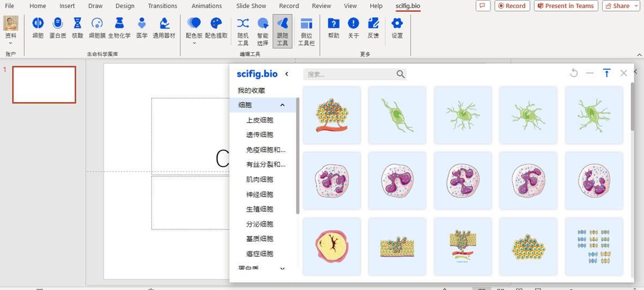
Task: Insert the orange cell cluster without vessel image
Action: point(529,247)
